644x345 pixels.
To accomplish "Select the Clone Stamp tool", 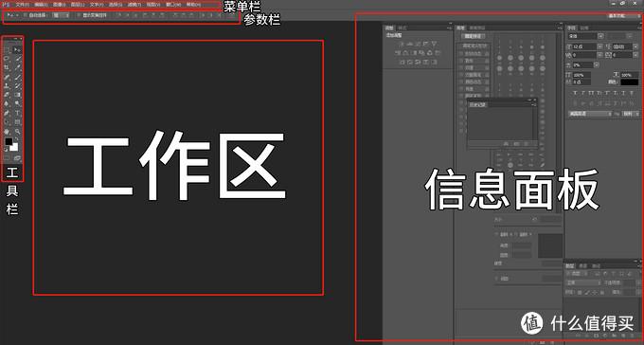I will 7,85.
